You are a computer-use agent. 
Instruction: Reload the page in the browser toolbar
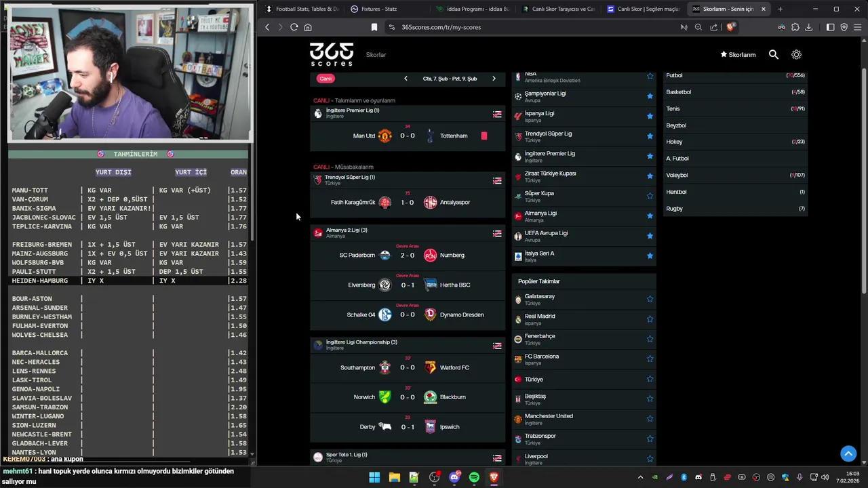click(294, 27)
